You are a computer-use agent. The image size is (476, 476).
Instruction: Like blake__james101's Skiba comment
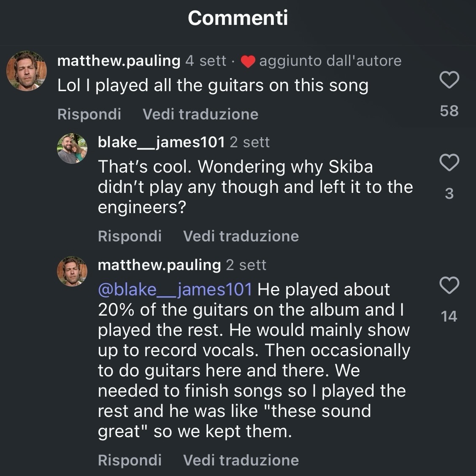[x=449, y=162]
